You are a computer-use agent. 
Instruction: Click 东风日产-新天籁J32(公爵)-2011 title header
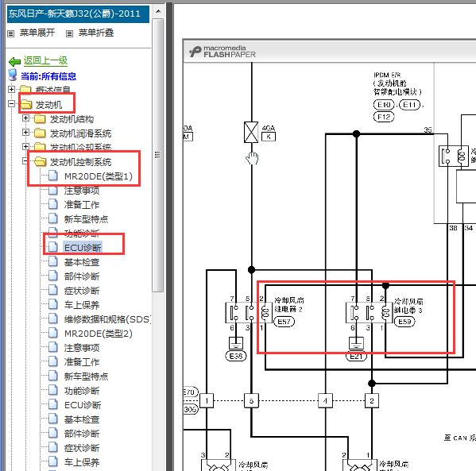(x=78, y=14)
